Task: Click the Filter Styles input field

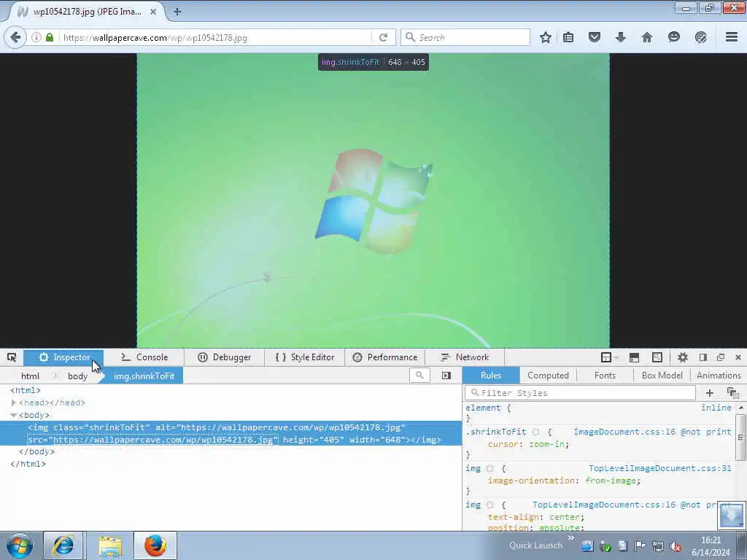Action: tap(580, 393)
